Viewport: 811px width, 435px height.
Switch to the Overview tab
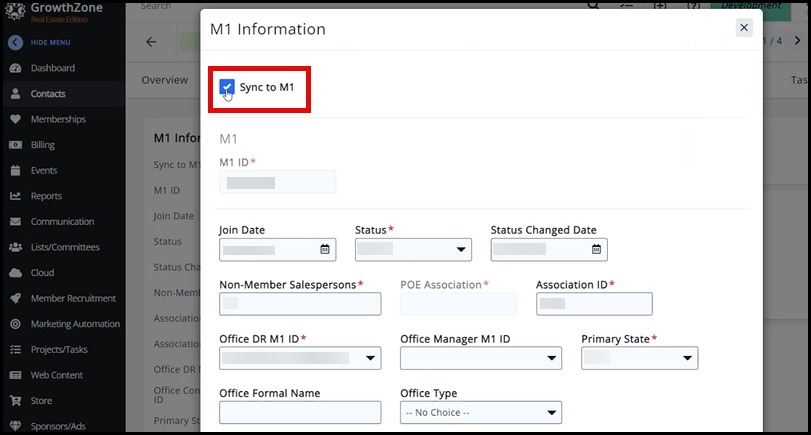pos(164,80)
